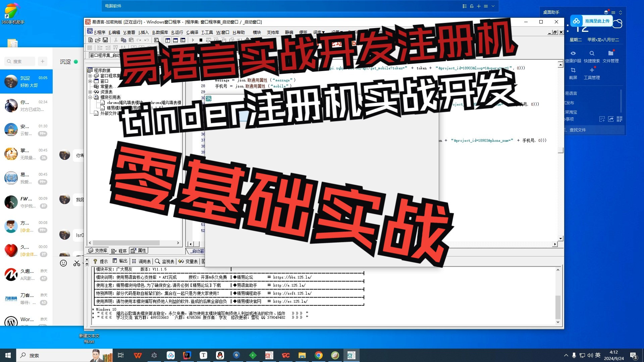
Task: Click code editor scrollbar down arrow
Action: (560, 238)
